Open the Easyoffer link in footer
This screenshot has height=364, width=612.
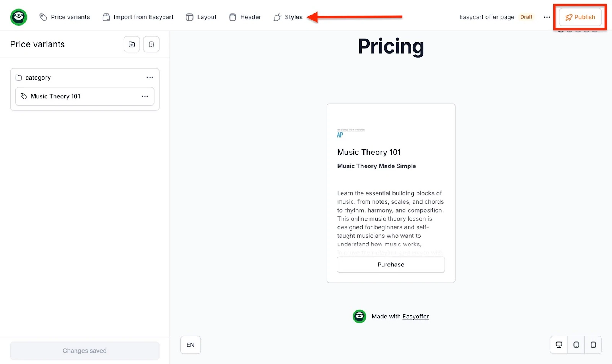[415, 317]
